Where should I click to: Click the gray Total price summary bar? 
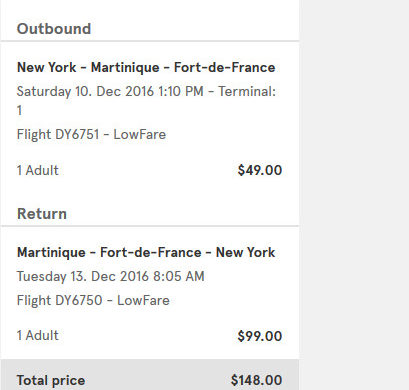150,375
